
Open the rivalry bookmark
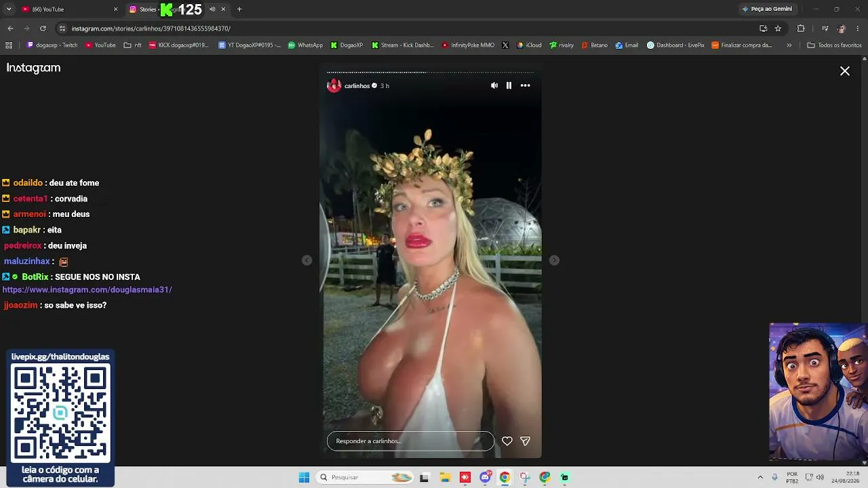click(561, 45)
